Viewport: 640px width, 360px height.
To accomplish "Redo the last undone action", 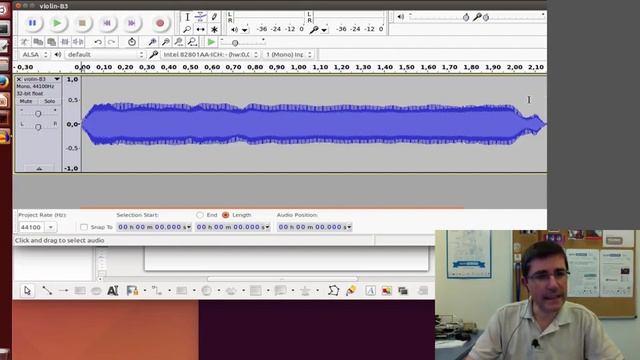I will (x=111, y=42).
